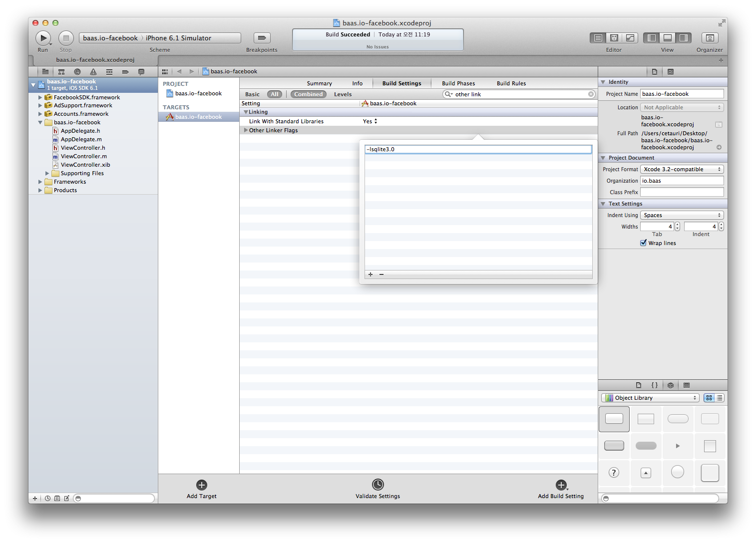Open the Indent Using dropdown
756x543 pixels.
click(682, 215)
